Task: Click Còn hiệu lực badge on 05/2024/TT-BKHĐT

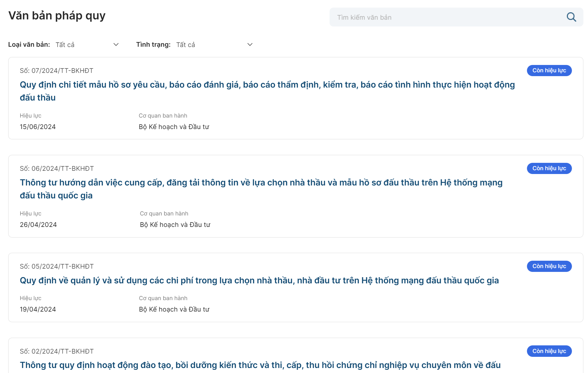Action: pyautogui.click(x=549, y=266)
